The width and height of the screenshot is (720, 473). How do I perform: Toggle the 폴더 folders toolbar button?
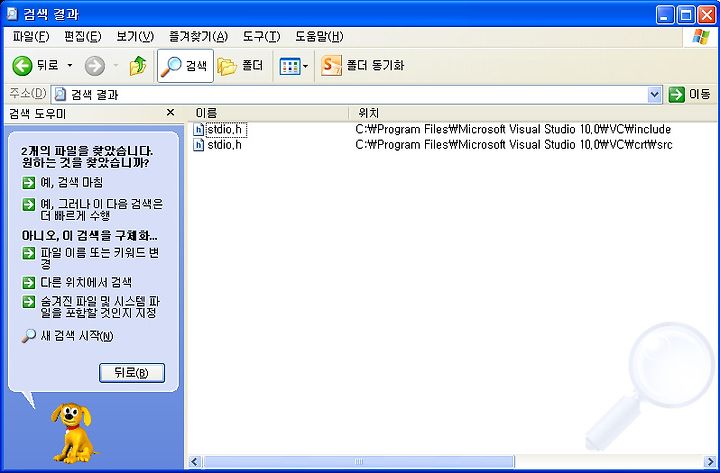[x=240, y=66]
